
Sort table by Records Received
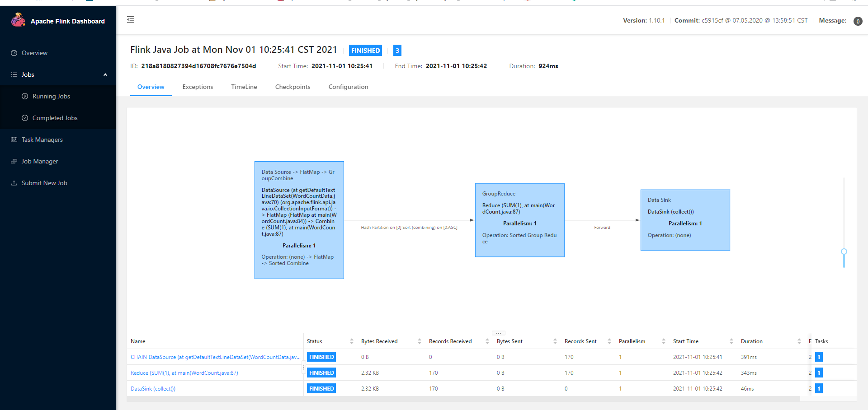coord(487,341)
